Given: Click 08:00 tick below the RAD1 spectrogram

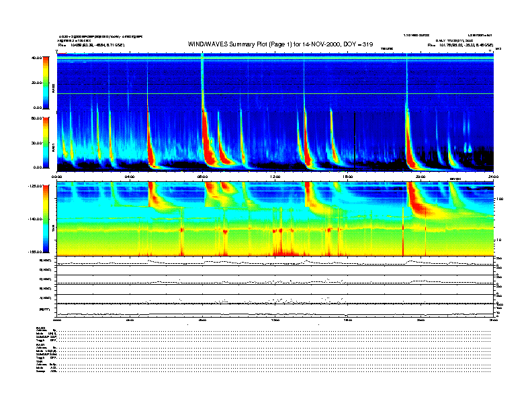Looking at the screenshot, I should point(203,177).
